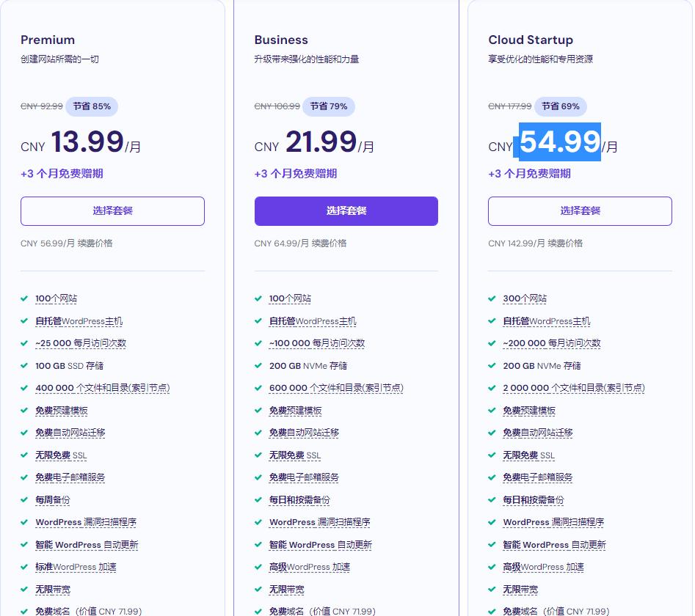Viewport: 695px width, 616px height.
Task: Click the 选择套餐 button under Business
Action: pyautogui.click(x=346, y=210)
